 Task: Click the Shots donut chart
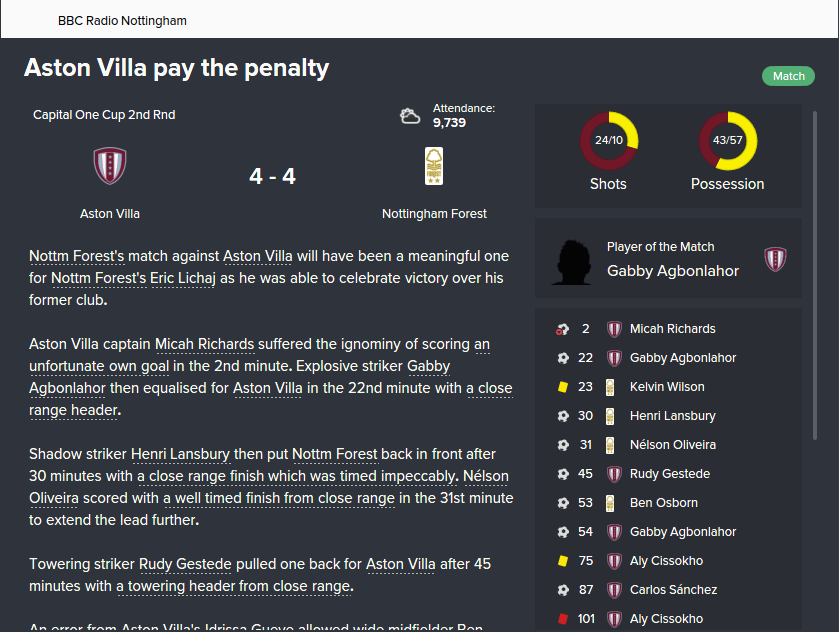click(x=608, y=141)
